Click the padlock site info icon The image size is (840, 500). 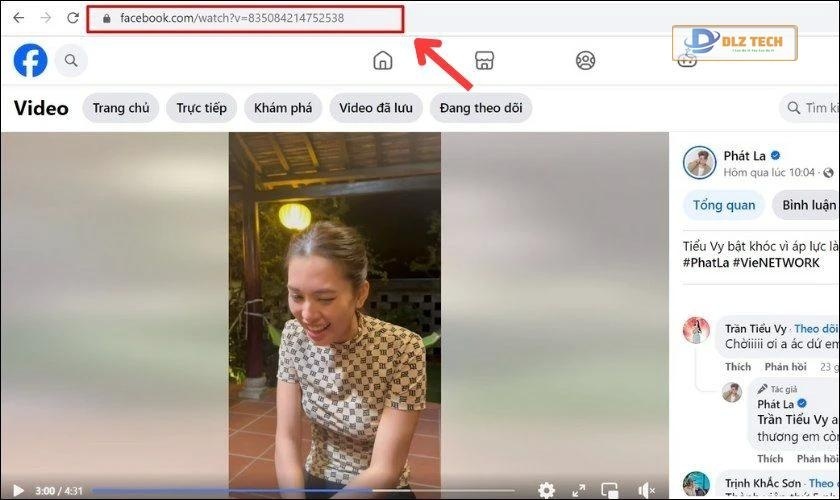107,18
